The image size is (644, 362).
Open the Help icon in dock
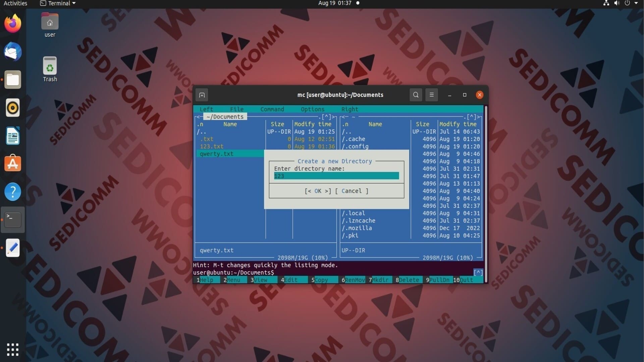point(13,192)
